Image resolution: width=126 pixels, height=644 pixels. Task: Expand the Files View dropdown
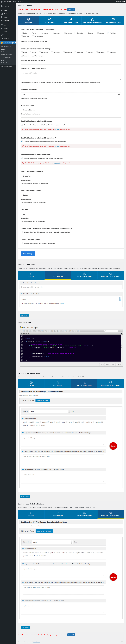pos(71,214)
